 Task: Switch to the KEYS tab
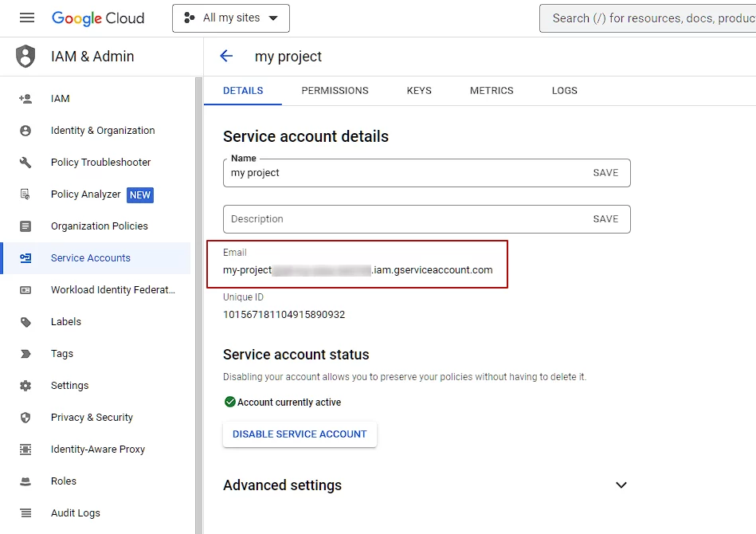point(419,91)
